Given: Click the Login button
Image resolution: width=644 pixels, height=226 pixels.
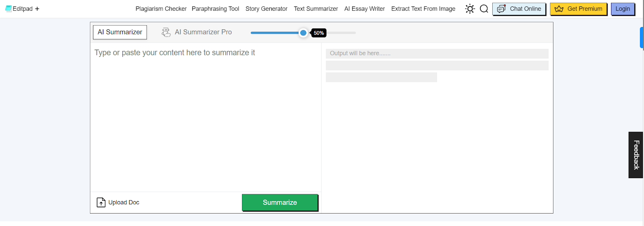Looking at the screenshot, I should point(623,9).
